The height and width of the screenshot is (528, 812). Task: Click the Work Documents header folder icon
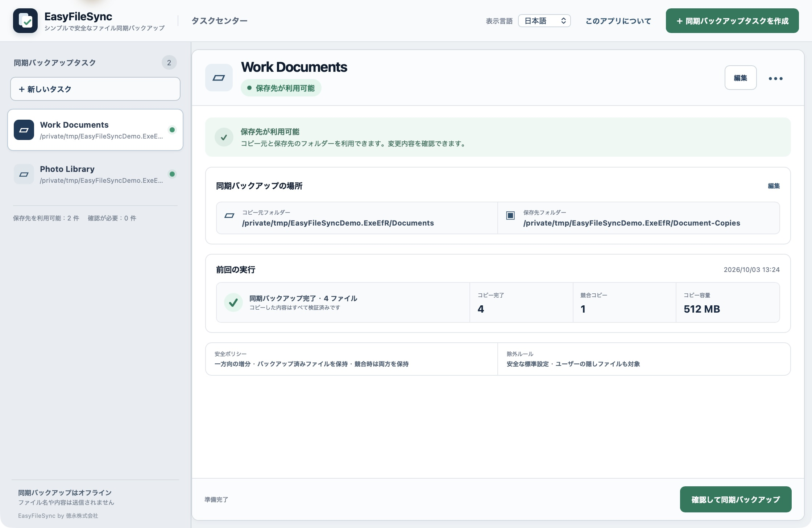tap(219, 78)
